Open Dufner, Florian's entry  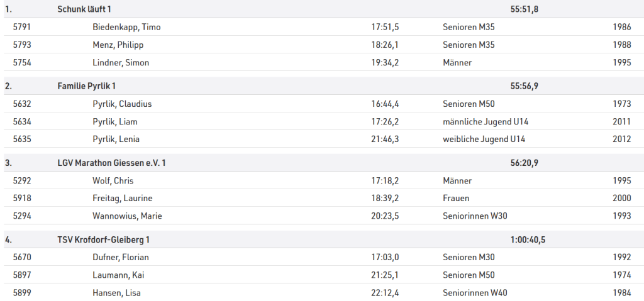(121, 257)
